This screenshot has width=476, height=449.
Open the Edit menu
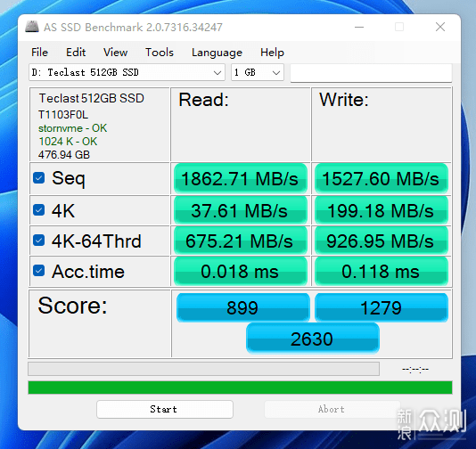[76, 53]
